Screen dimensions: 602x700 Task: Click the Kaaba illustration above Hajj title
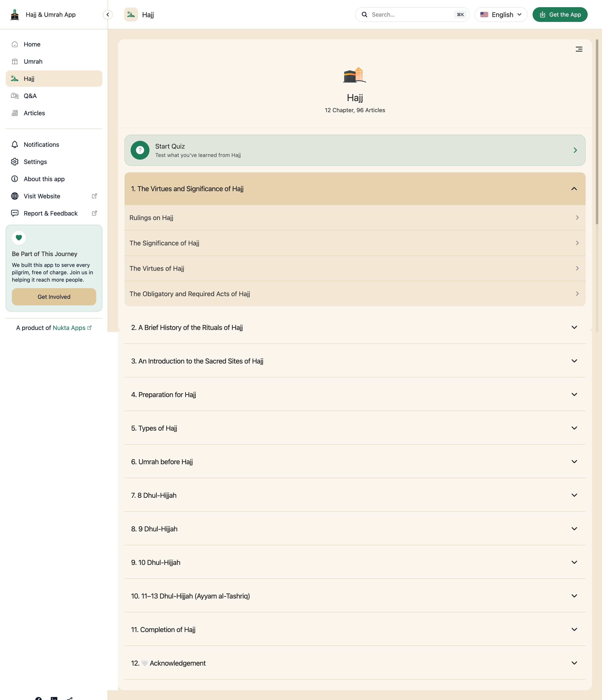pos(355,75)
